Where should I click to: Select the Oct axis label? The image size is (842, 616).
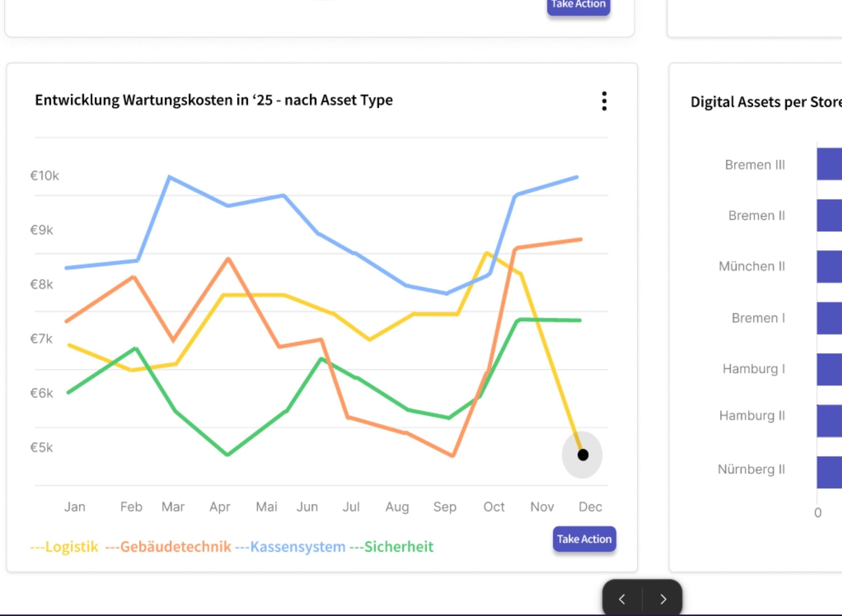click(494, 506)
